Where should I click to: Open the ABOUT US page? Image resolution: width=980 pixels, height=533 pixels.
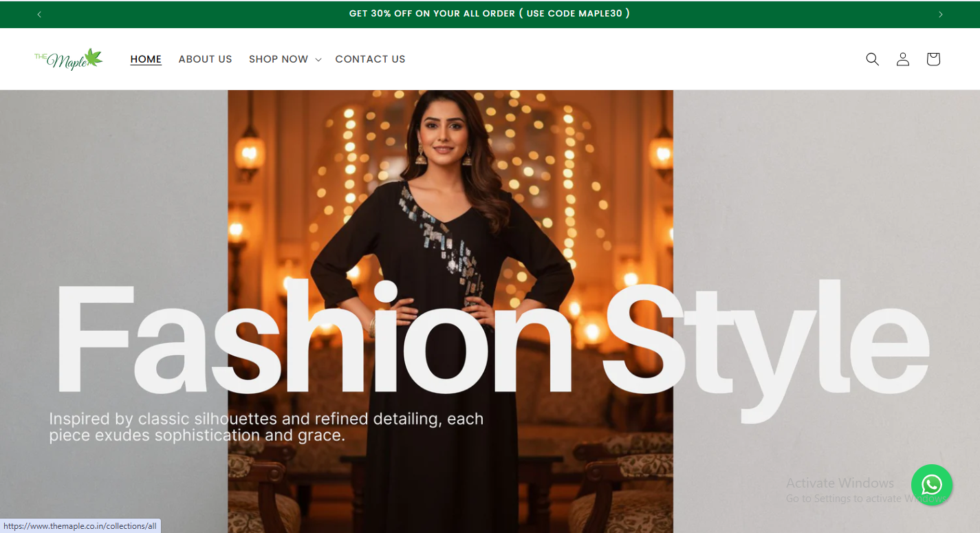point(205,59)
